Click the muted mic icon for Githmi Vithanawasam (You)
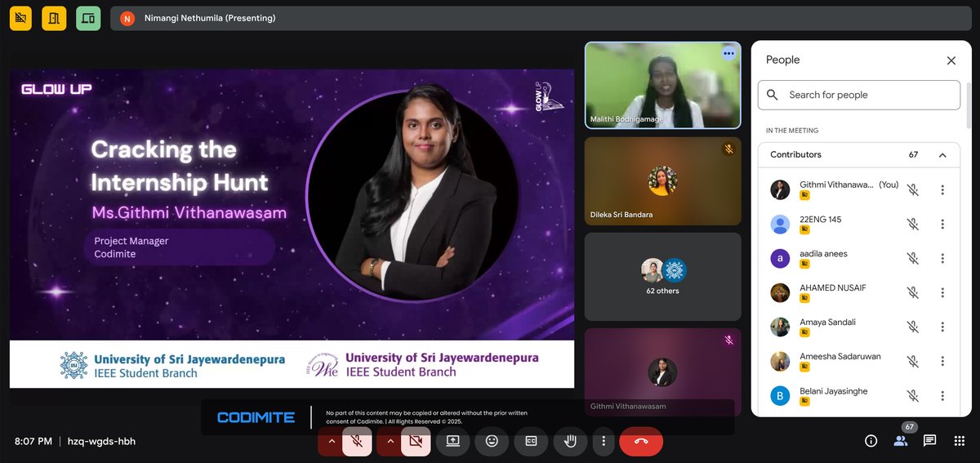 pyautogui.click(x=913, y=190)
